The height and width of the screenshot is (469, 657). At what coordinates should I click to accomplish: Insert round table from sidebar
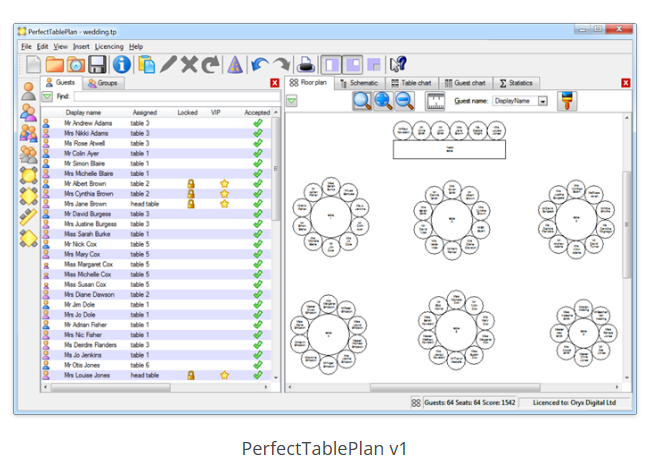click(28, 175)
